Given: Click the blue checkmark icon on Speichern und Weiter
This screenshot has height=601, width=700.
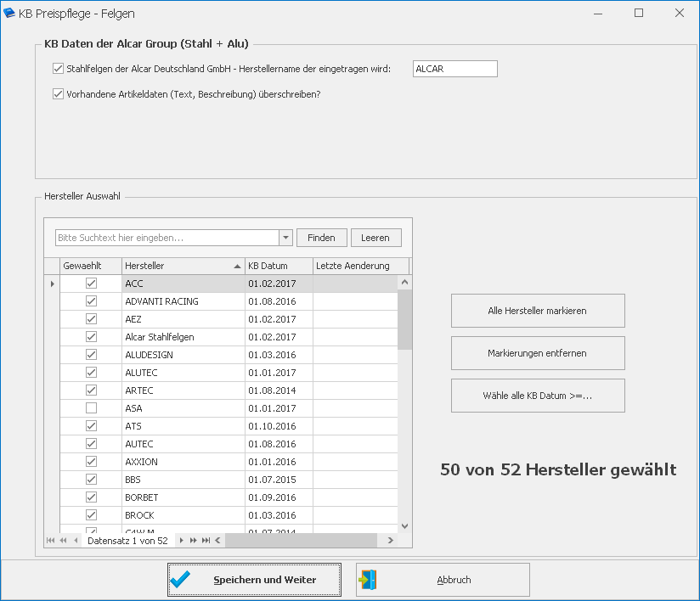Looking at the screenshot, I should tap(180, 580).
